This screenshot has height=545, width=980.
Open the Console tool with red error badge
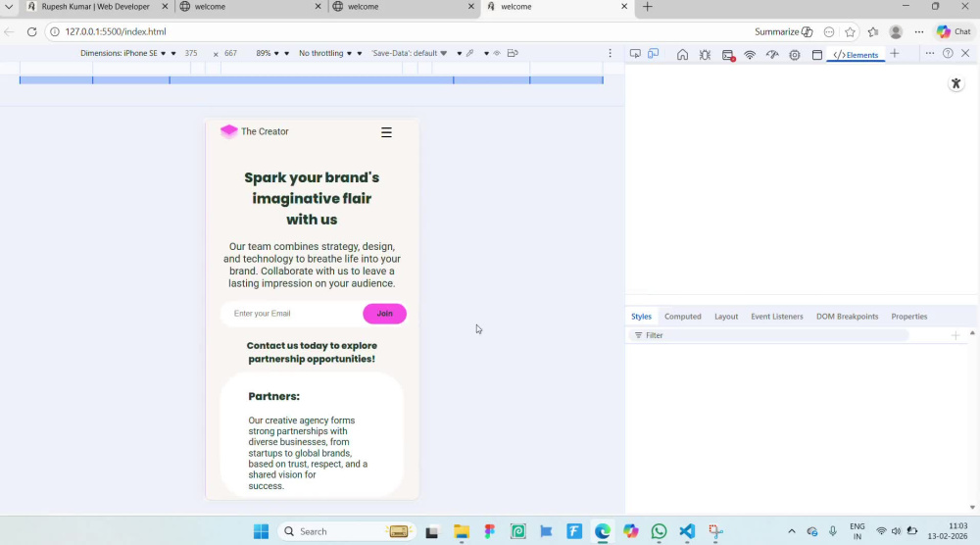(x=728, y=55)
